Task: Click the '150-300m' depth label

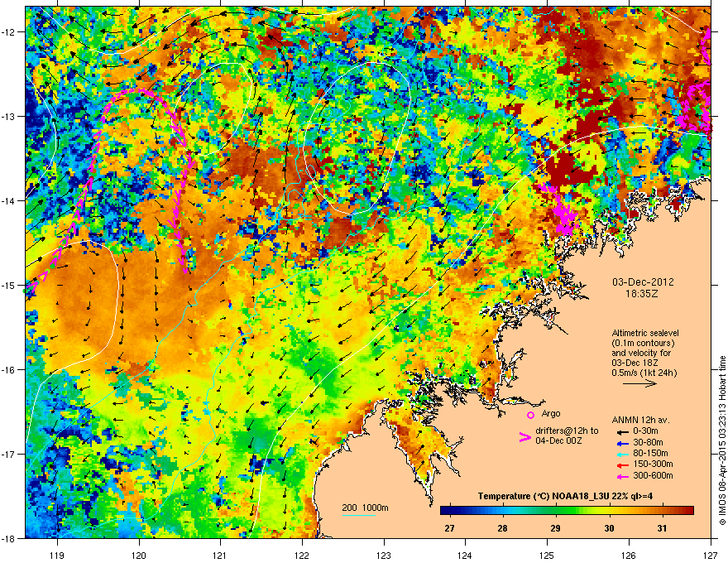Action: pyautogui.click(x=653, y=464)
